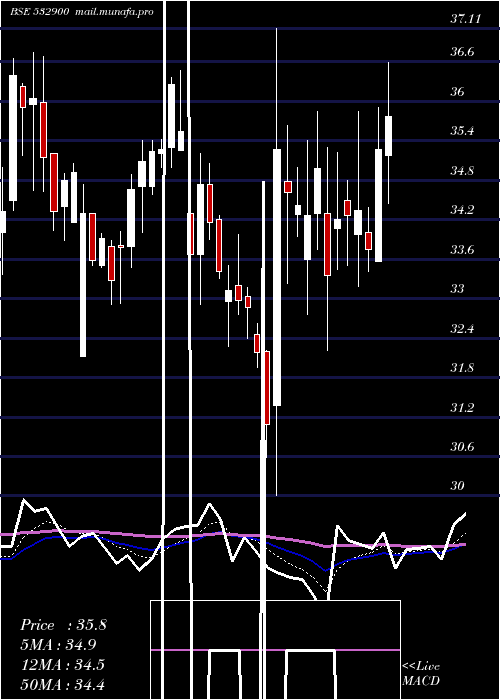This screenshot has height=700, width=500.
Task: Click the Price : 35.8 readout
Action: pyautogui.click(x=63, y=625)
